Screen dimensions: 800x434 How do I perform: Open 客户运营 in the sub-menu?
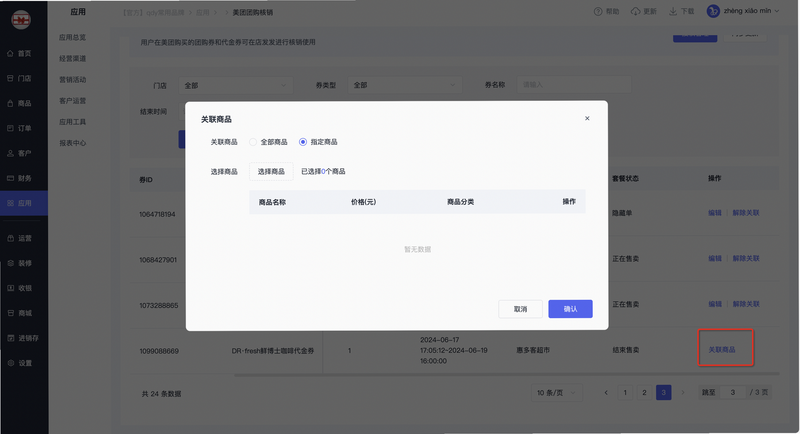72,101
